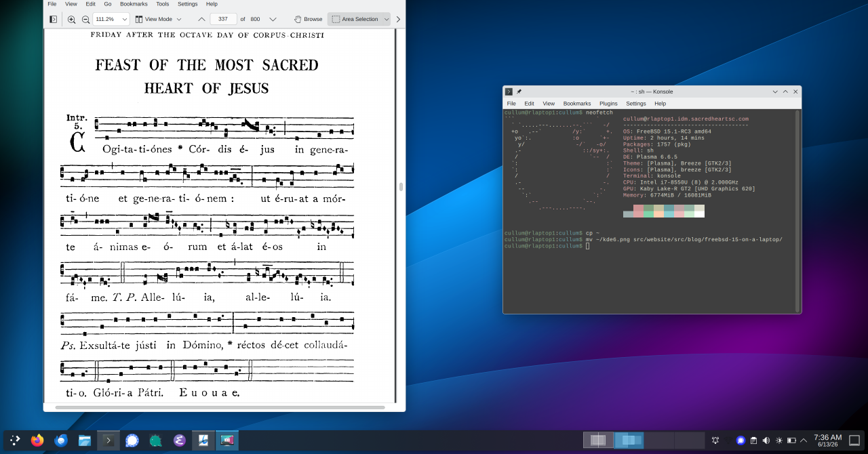Open the Area Selection tool dropdown arrow
The image size is (868, 454).
point(387,19)
